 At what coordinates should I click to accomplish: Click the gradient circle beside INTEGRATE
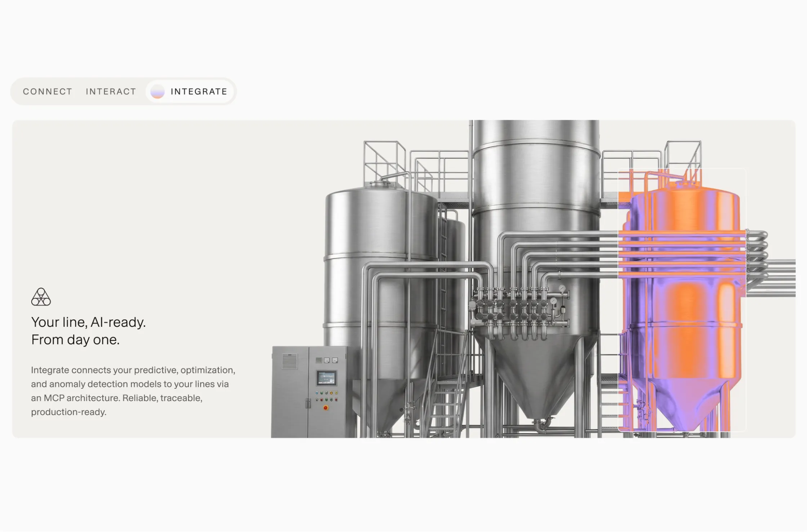pyautogui.click(x=157, y=91)
